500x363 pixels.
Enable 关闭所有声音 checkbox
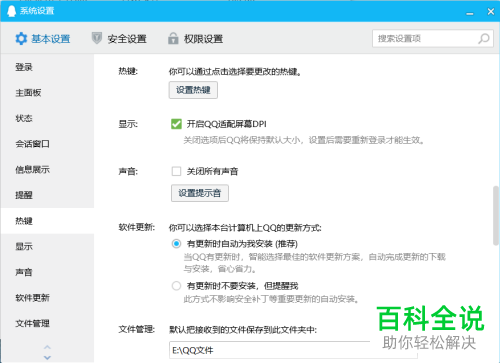tap(176, 171)
